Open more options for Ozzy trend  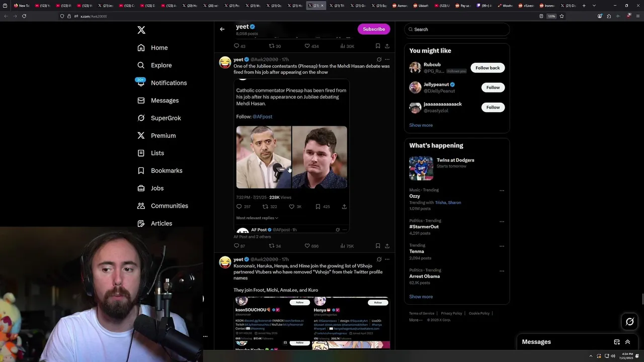coord(502,191)
